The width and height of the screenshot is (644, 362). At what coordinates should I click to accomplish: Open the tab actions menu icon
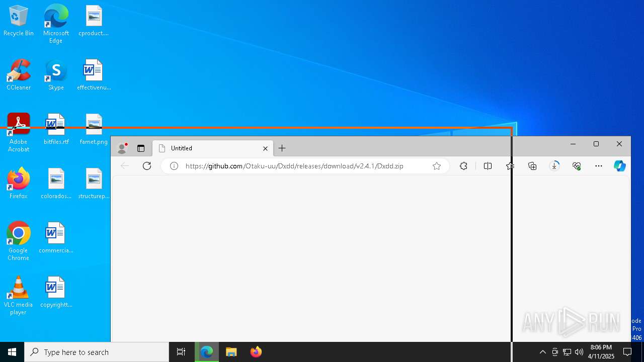pos(141,148)
